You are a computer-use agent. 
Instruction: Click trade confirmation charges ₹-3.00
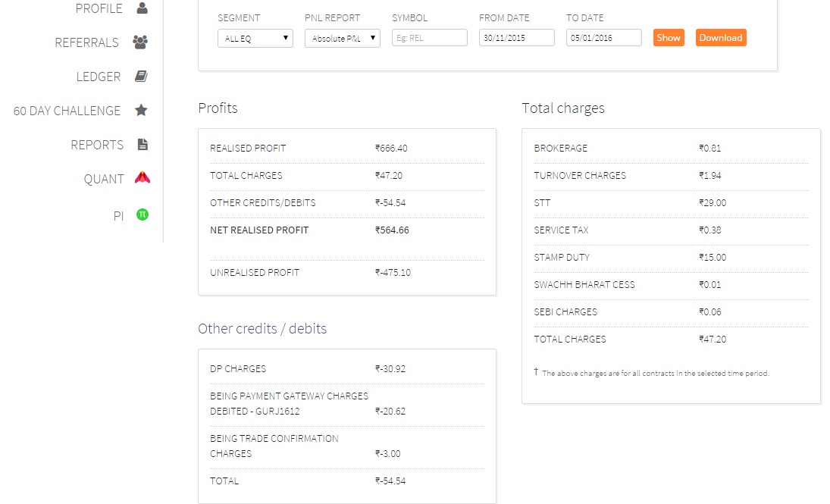coord(387,454)
